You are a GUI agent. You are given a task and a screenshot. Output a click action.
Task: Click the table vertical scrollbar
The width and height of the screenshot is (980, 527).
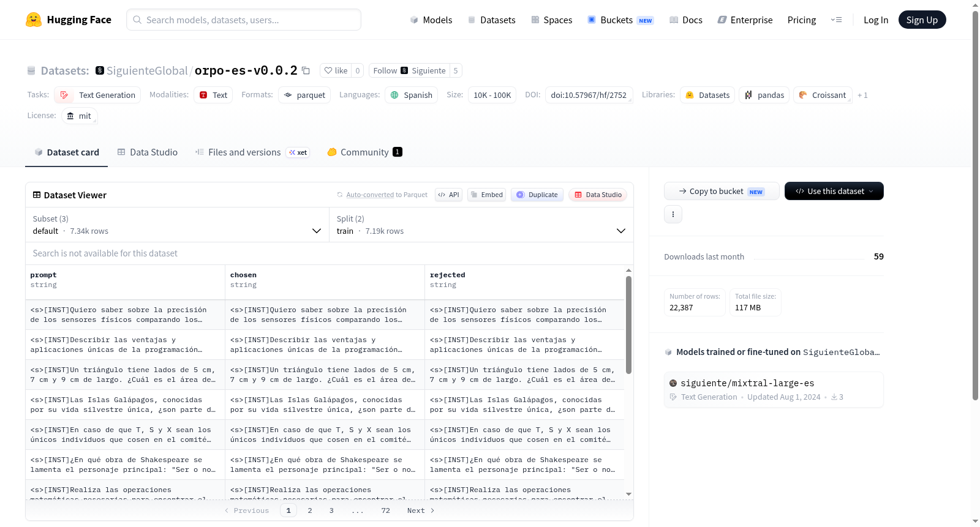coord(628,324)
